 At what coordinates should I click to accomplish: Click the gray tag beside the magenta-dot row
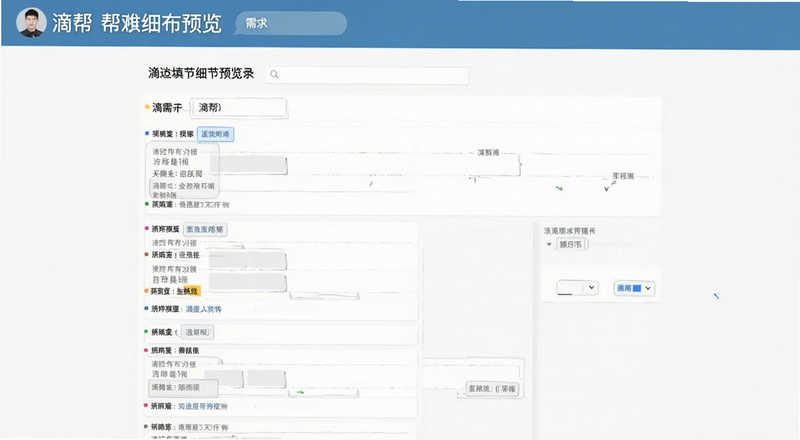(205, 229)
